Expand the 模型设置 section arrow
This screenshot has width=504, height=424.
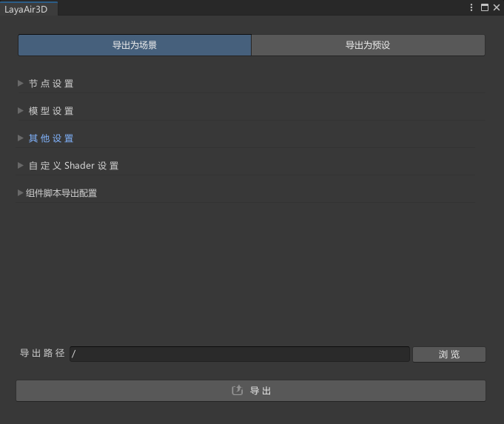21,110
